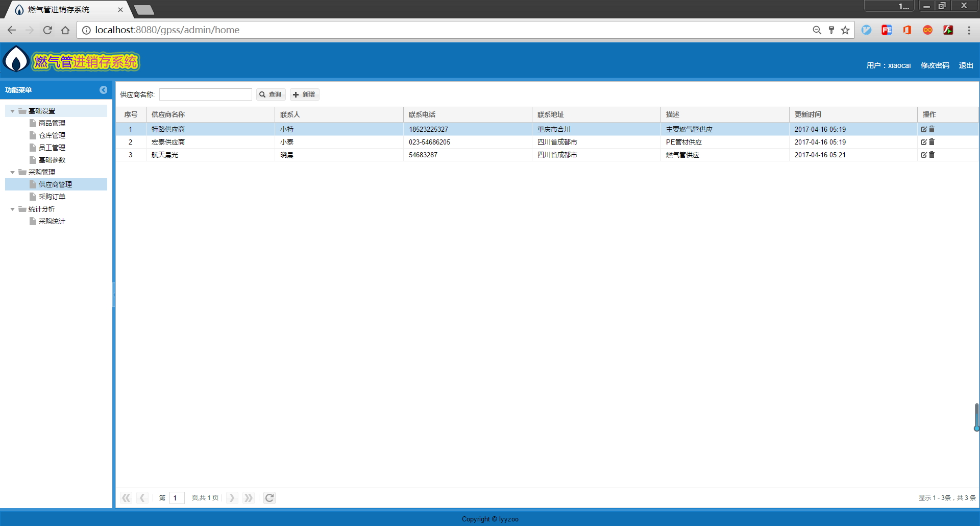The height and width of the screenshot is (526, 980).
Task: Edit the 宏泰供应商 row
Action: (x=923, y=142)
